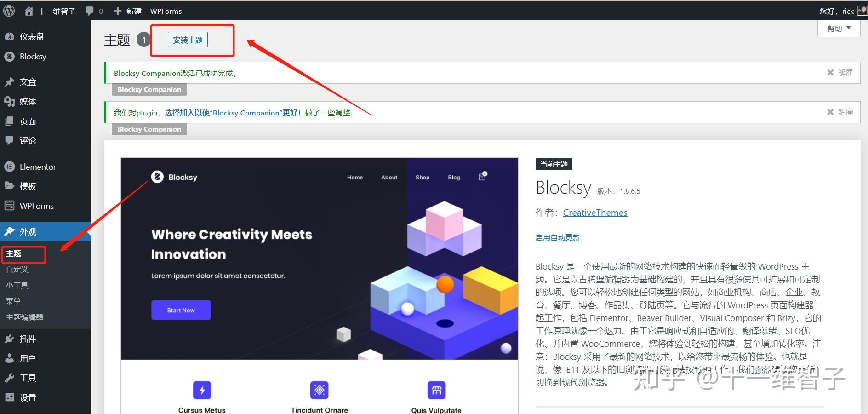The width and height of the screenshot is (868, 414).
Task: Click the 文章 pin icon
Action: click(x=9, y=82)
